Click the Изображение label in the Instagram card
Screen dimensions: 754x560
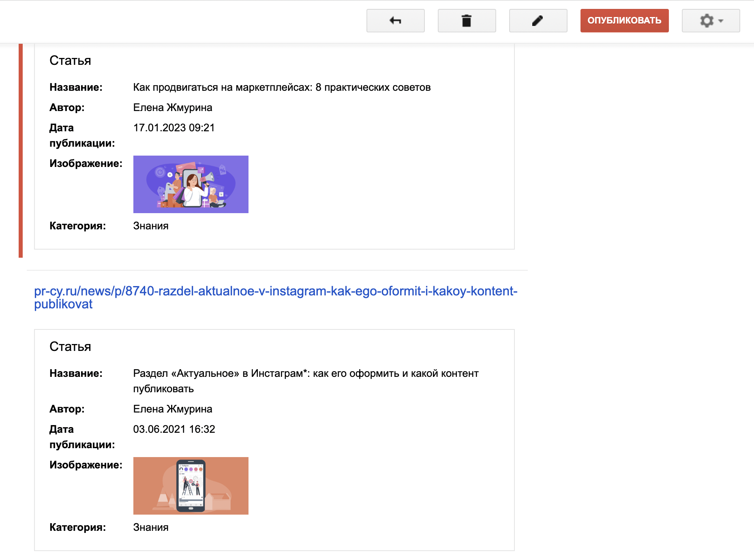86,465
